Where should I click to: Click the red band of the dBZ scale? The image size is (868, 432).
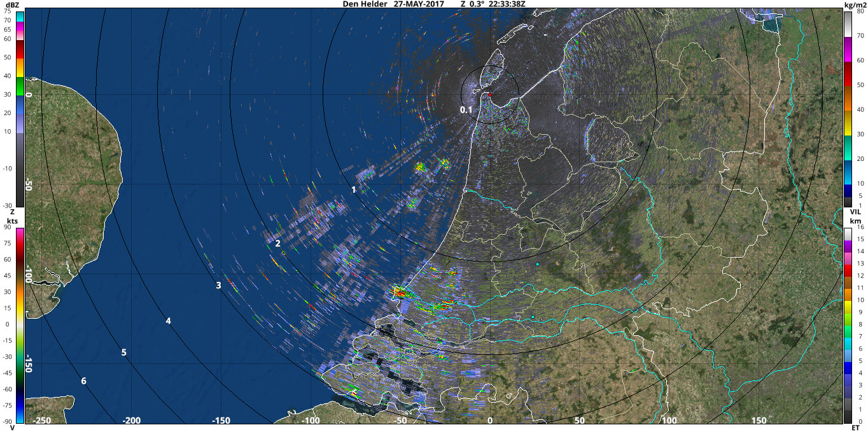(20, 49)
